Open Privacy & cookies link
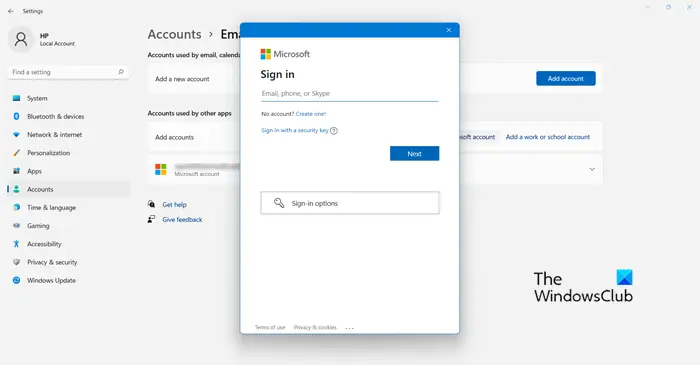 pyautogui.click(x=315, y=328)
